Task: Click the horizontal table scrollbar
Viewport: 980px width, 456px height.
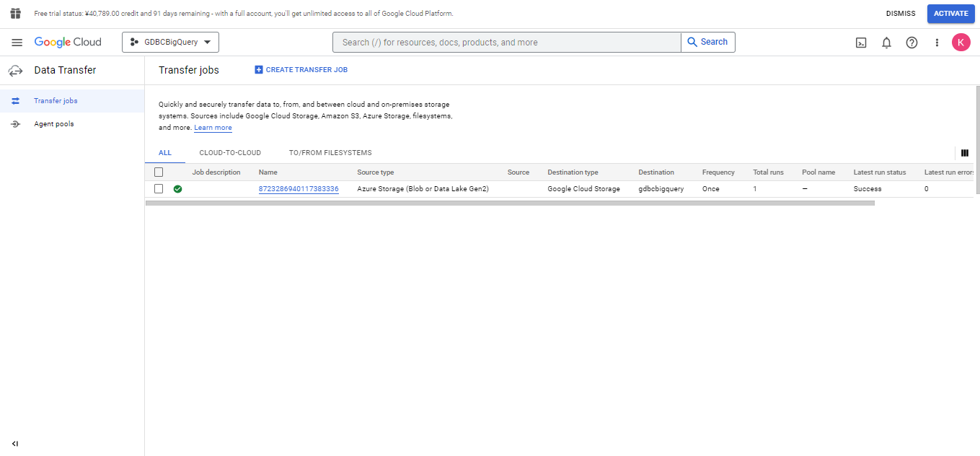Action: tap(509, 203)
